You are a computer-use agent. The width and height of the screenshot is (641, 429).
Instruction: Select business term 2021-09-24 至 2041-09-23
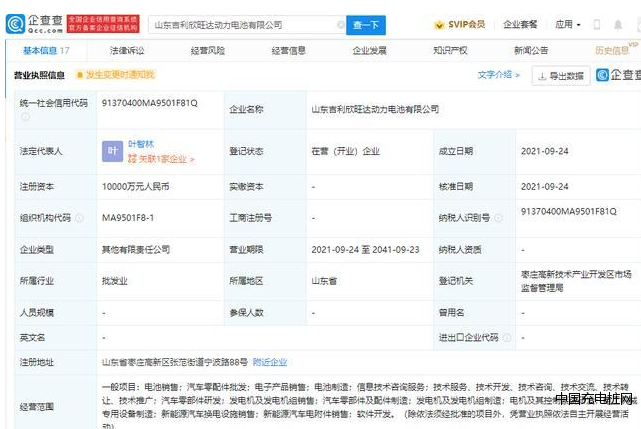(365, 249)
